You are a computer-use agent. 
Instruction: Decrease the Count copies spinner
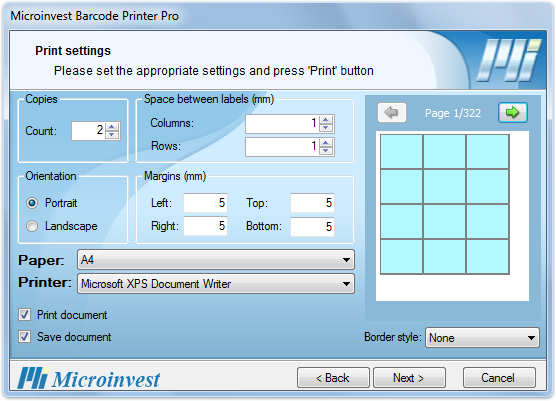[x=112, y=135]
